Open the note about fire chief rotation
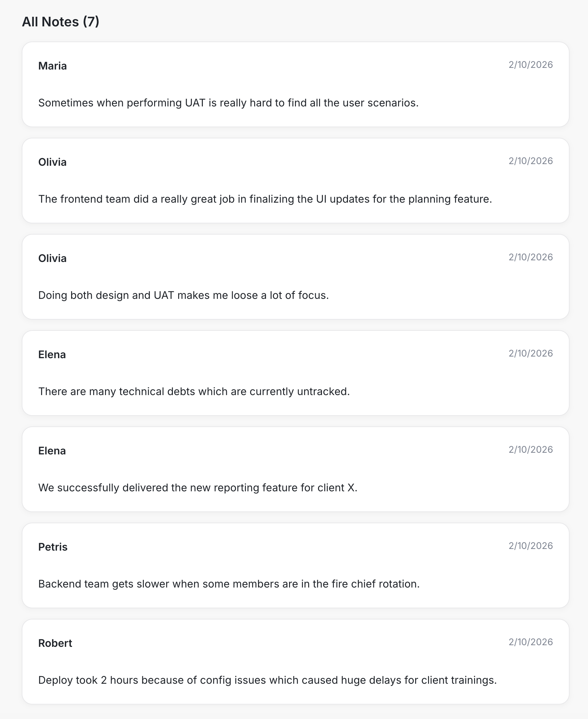The width and height of the screenshot is (588, 719). pyautogui.click(x=228, y=584)
